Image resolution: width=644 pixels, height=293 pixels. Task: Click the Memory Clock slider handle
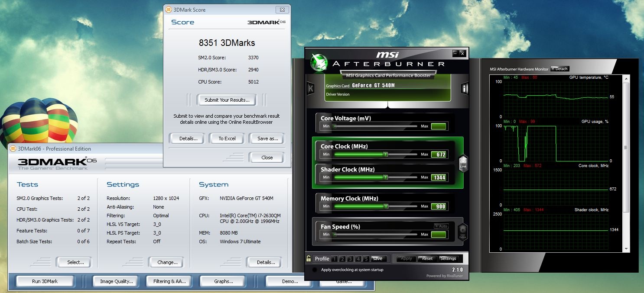(385, 206)
